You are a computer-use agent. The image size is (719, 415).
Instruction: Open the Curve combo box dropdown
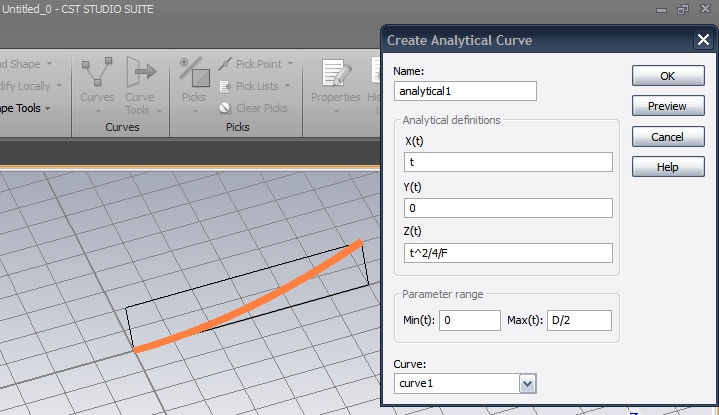tap(527, 383)
